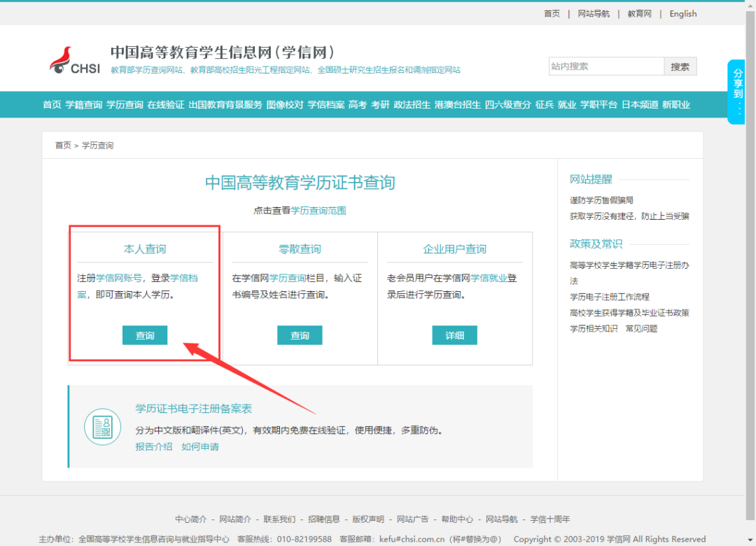Open the share sidebar widget 分享到
This screenshot has width=756, height=546.
(x=737, y=92)
